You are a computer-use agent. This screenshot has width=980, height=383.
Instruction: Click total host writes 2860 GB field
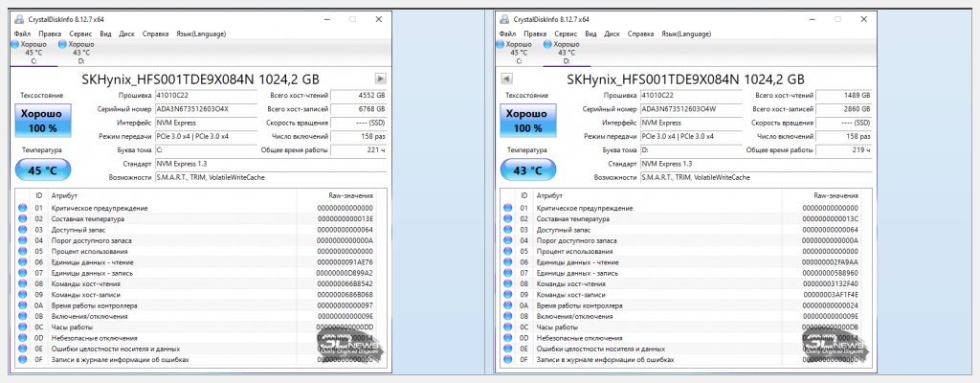tap(843, 109)
